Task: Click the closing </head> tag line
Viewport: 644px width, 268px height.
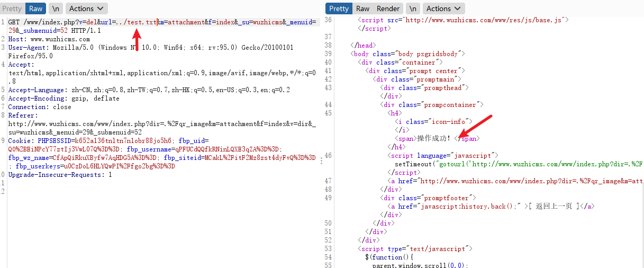Action: tap(362, 46)
